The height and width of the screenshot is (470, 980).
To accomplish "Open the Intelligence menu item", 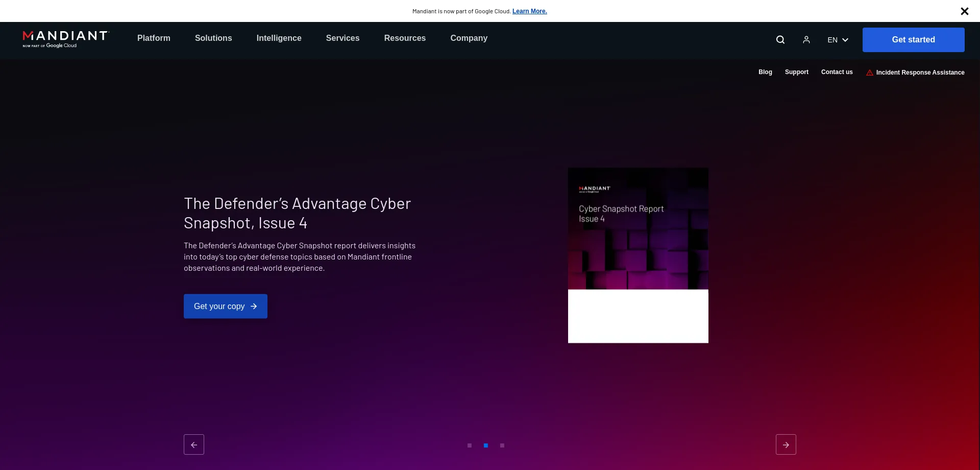I will [279, 38].
